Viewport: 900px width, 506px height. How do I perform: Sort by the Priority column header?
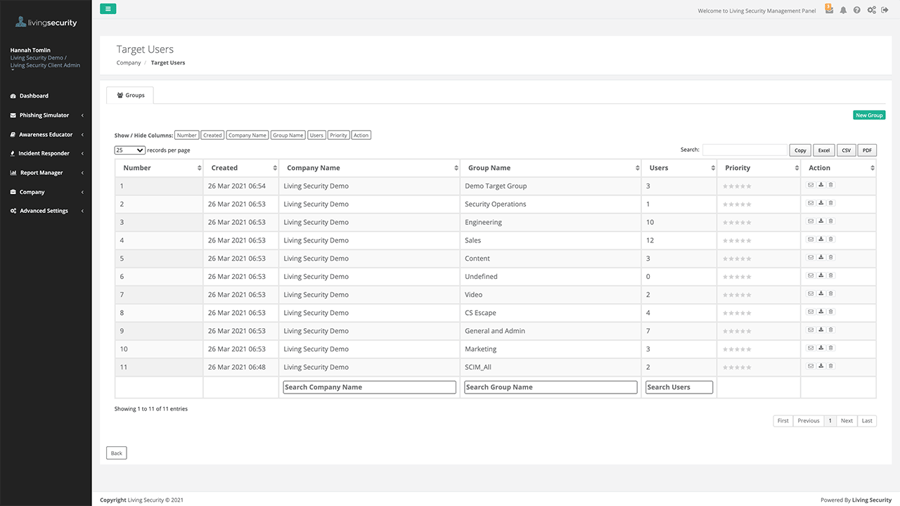[x=759, y=168]
